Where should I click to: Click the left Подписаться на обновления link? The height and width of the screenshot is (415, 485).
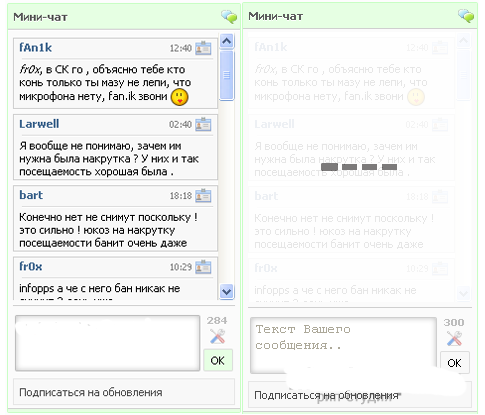coord(91,392)
